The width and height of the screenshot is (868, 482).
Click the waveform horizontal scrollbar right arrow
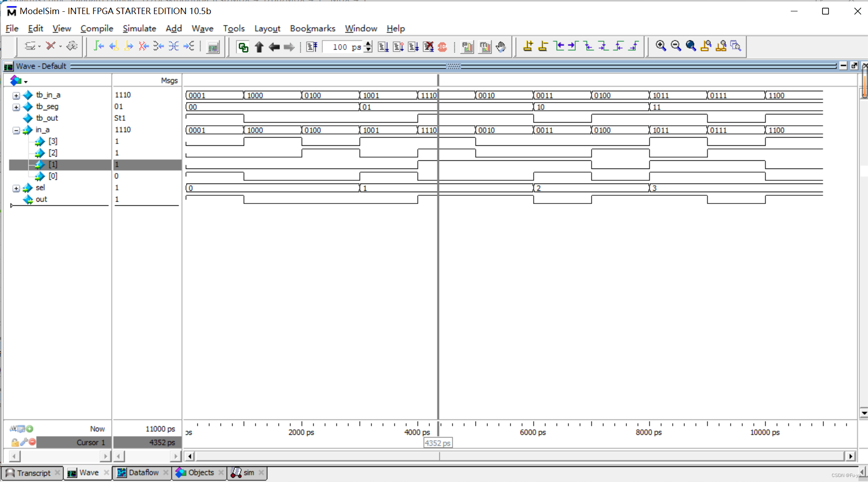pos(850,456)
